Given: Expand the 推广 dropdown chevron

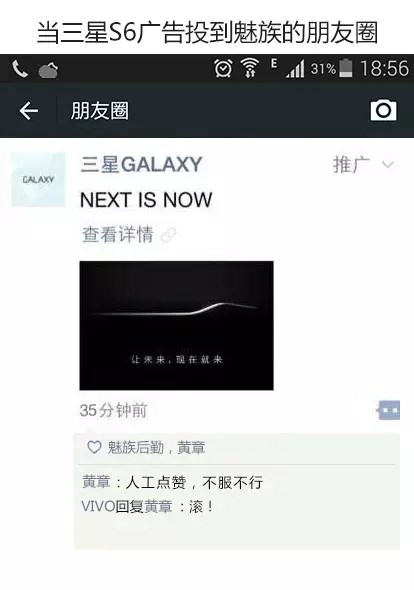Looking at the screenshot, I should (x=388, y=164).
